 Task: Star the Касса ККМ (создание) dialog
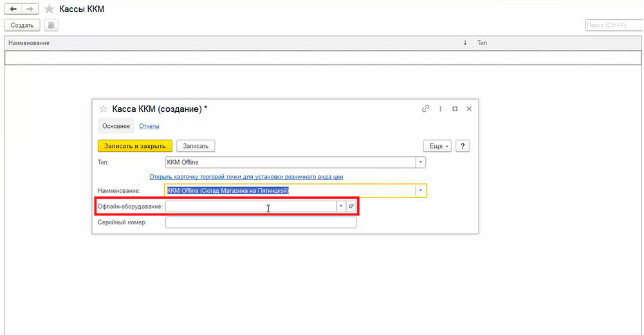103,109
